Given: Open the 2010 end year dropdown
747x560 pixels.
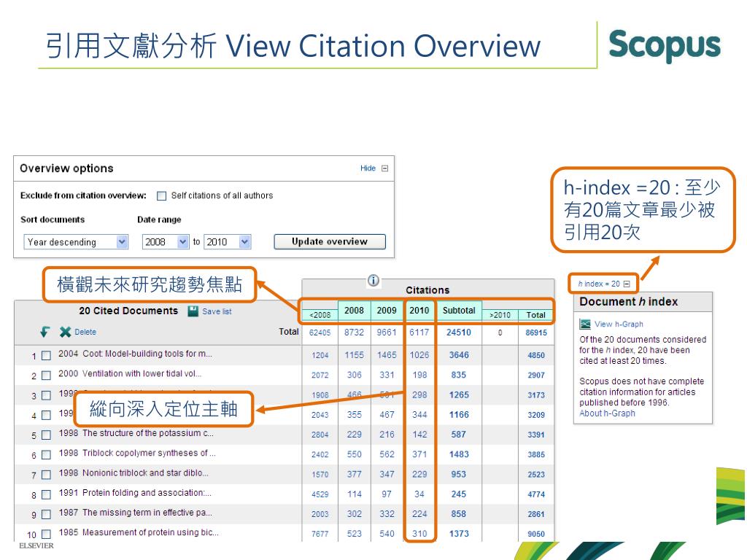Looking at the screenshot, I should (228, 242).
